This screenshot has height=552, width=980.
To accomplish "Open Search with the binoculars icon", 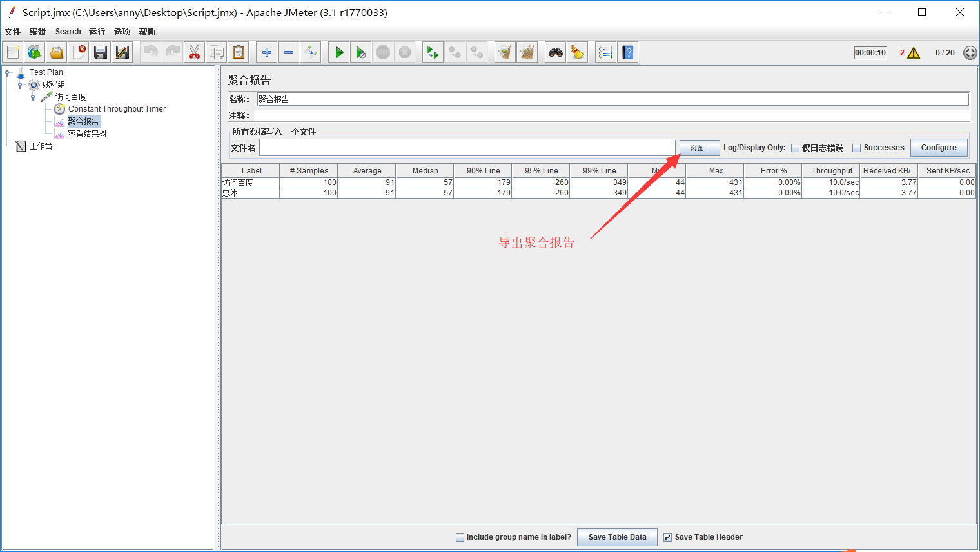I will pyautogui.click(x=556, y=52).
